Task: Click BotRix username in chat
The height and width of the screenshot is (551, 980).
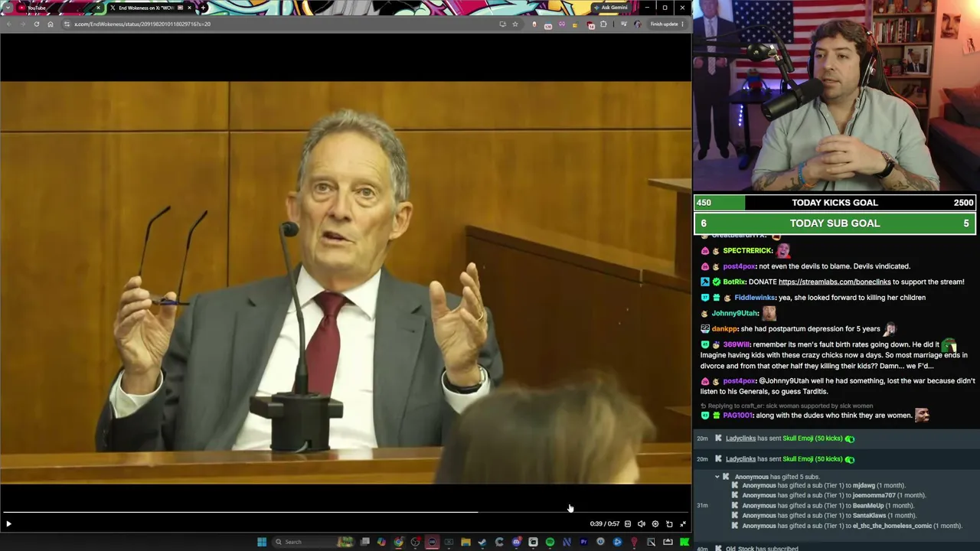Action: (x=734, y=282)
